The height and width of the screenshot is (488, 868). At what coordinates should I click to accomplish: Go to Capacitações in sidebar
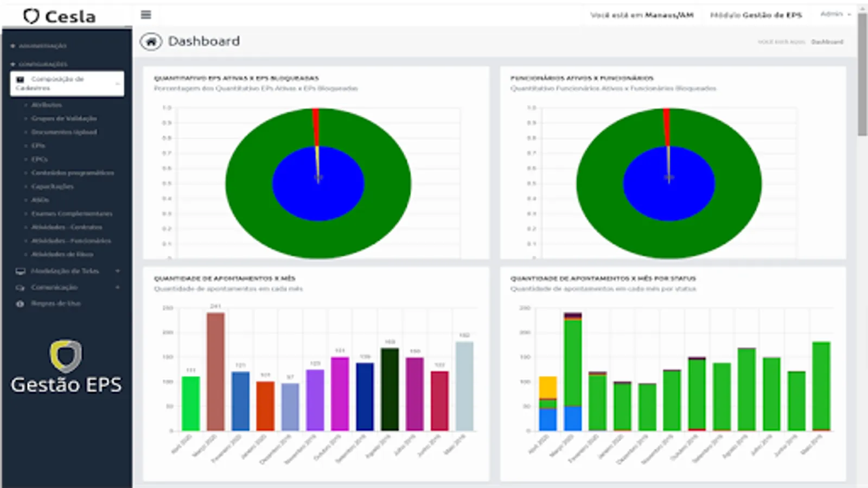pyautogui.click(x=52, y=187)
